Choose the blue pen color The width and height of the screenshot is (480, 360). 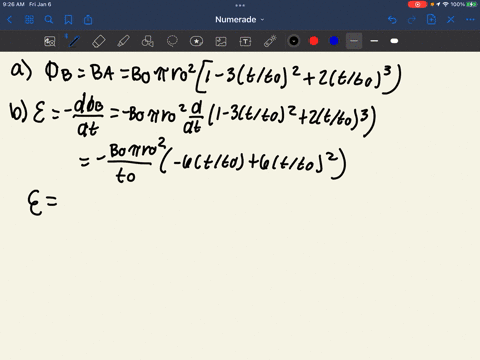334,41
